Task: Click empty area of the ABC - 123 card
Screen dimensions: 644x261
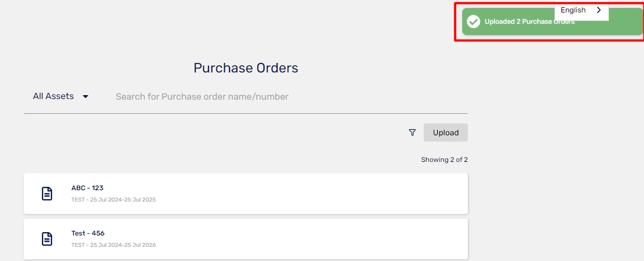Action: pos(312,194)
